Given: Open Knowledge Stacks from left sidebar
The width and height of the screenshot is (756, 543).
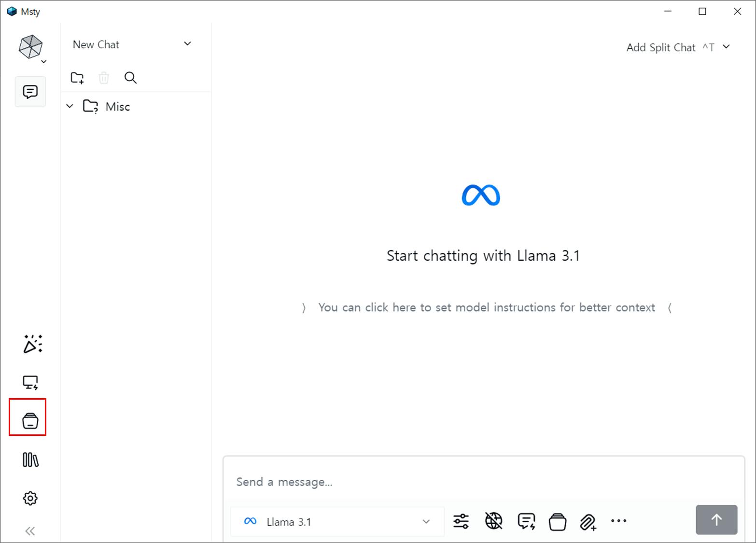Looking at the screenshot, I should (30, 421).
